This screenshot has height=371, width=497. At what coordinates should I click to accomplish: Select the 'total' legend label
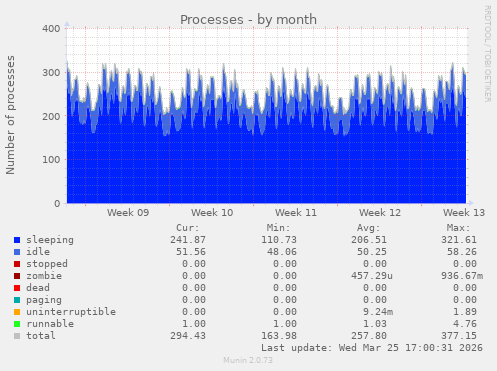(x=41, y=336)
